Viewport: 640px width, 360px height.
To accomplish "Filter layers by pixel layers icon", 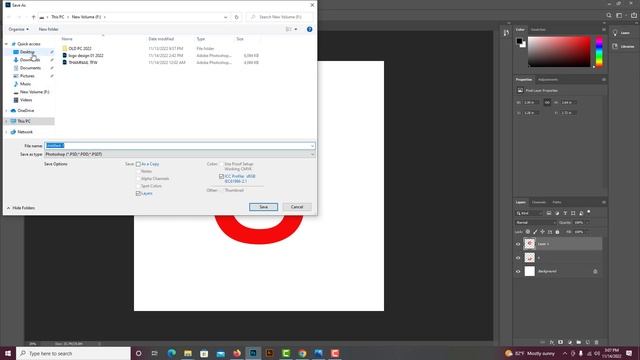I will [549, 213].
